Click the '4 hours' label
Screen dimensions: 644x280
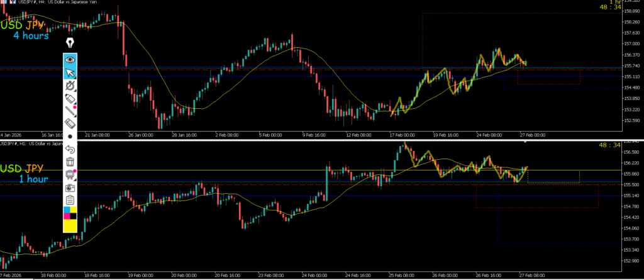click(x=31, y=36)
